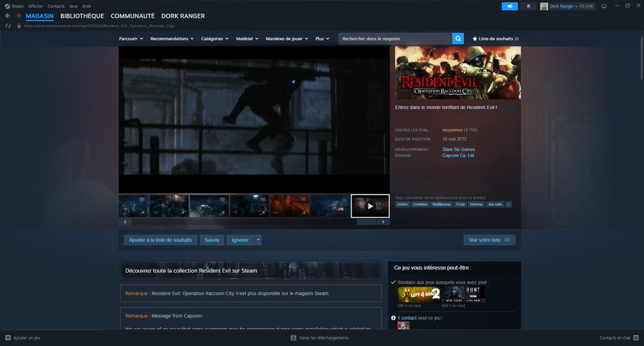Image resolution: width=644 pixels, height=346 pixels.
Task: Expand the Parcourir dropdown
Action: click(x=131, y=39)
